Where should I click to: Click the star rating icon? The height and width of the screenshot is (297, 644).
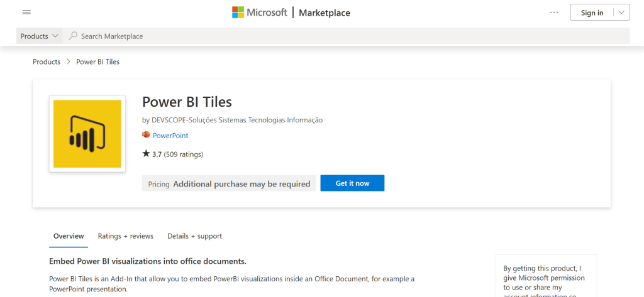(146, 154)
